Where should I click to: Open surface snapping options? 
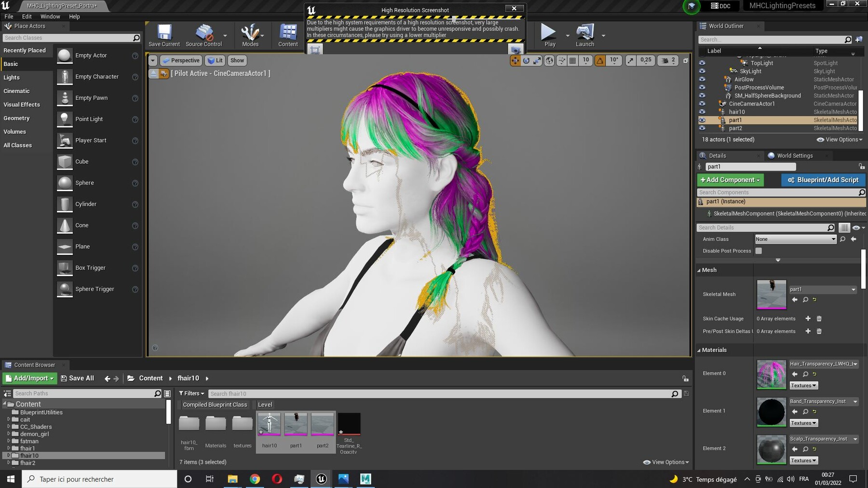pos(561,61)
